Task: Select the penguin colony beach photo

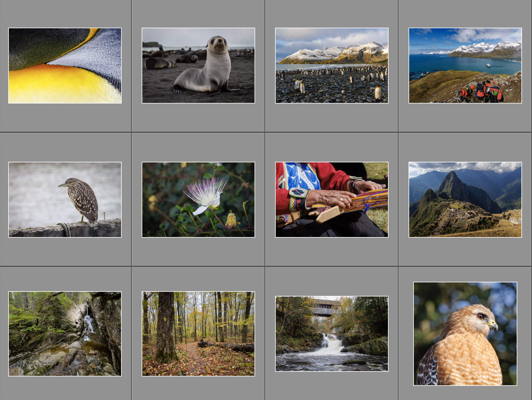Action: (x=332, y=66)
